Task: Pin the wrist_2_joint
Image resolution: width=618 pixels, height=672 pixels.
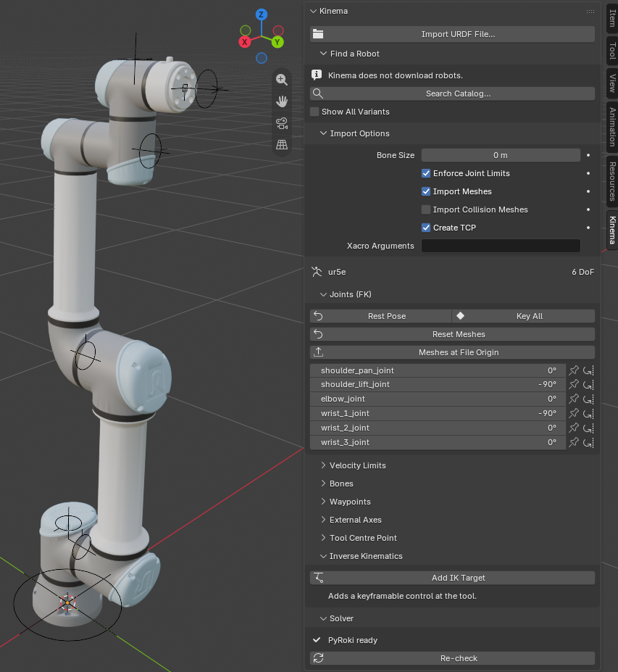Action: 574,428
